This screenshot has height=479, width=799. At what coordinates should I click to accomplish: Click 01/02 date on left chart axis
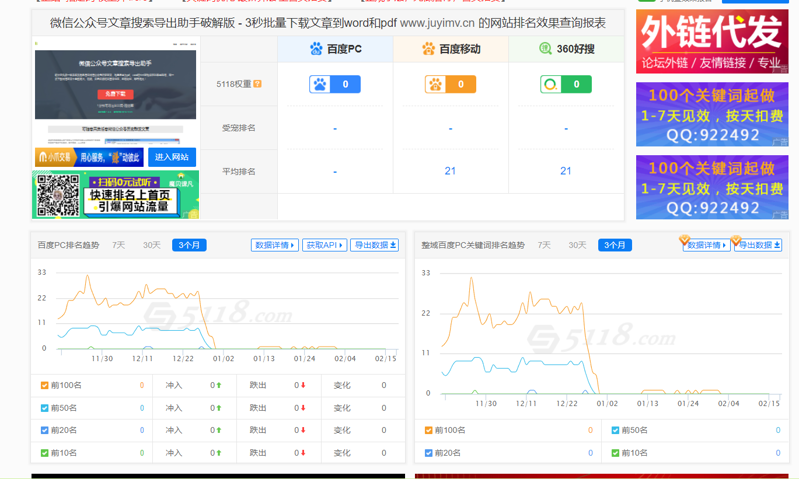pos(223,359)
